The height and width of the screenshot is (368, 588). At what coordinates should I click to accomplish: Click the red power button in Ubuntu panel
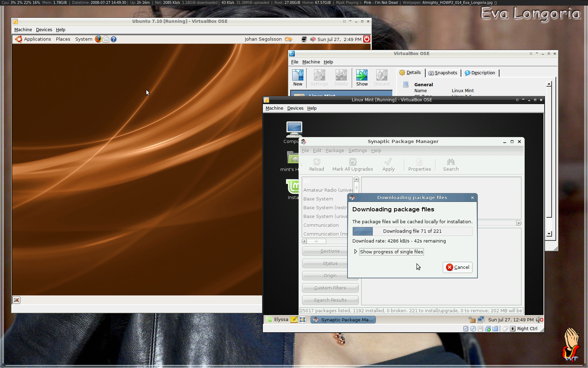click(x=366, y=39)
